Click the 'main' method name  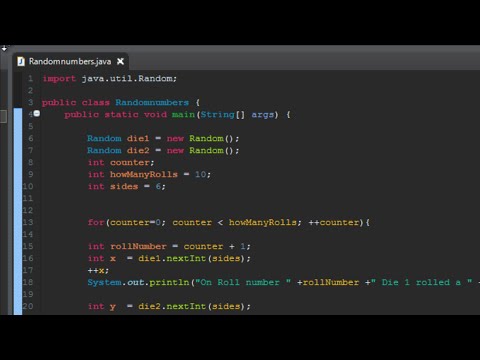pyautogui.click(x=183, y=115)
